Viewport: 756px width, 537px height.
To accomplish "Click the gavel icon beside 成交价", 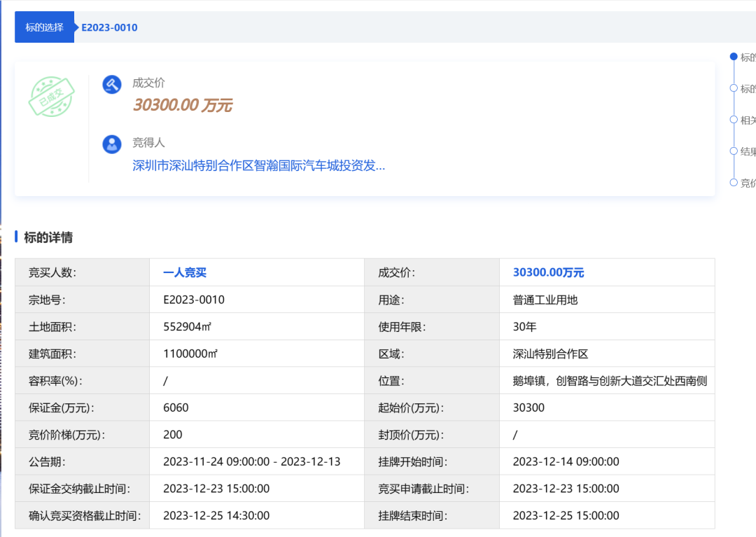I will 112,85.
